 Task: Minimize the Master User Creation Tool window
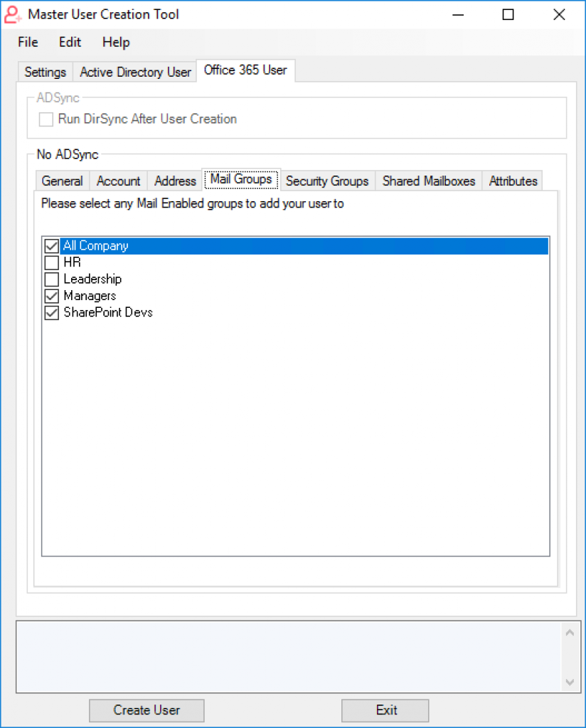[x=458, y=15]
